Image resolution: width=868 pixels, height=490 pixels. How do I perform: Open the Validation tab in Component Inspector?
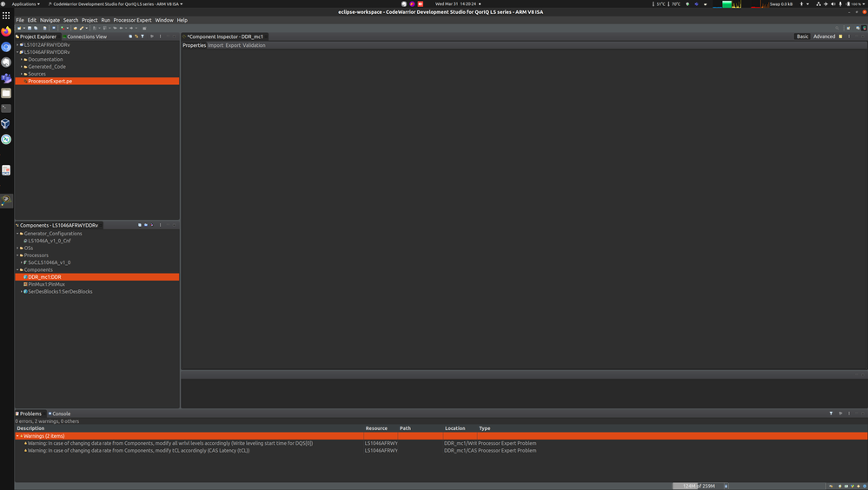pyautogui.click(x=254, y=45)
